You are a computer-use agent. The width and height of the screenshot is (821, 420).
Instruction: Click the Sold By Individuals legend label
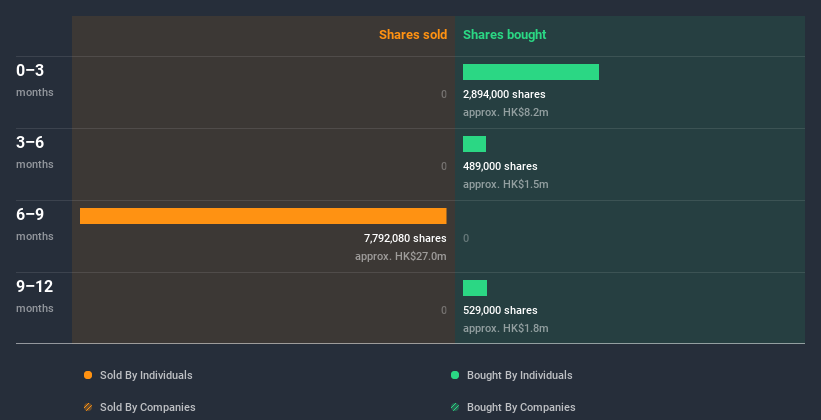tap(146, 375)
